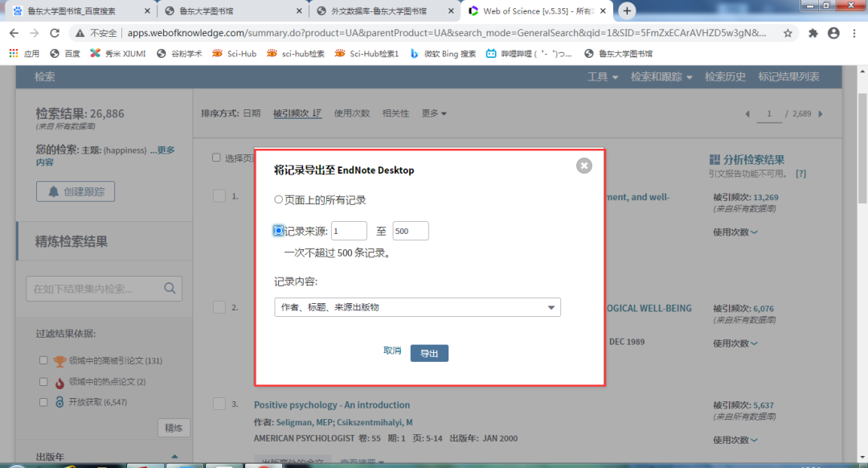868x468 pixels.
Task: Click the 取消 cancel link
Action: 392,351
